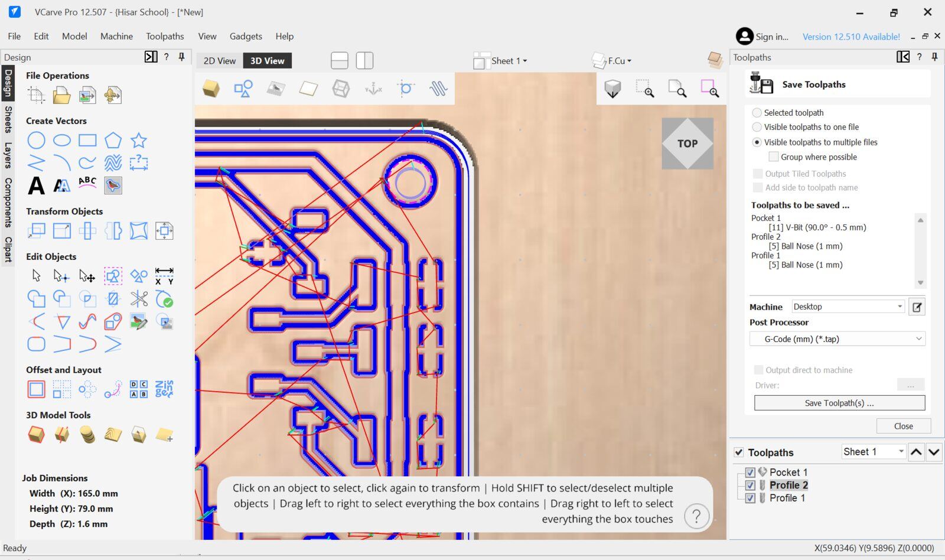
Task: Open the Toolpaths menu
Action: click(x=165, y=36)
